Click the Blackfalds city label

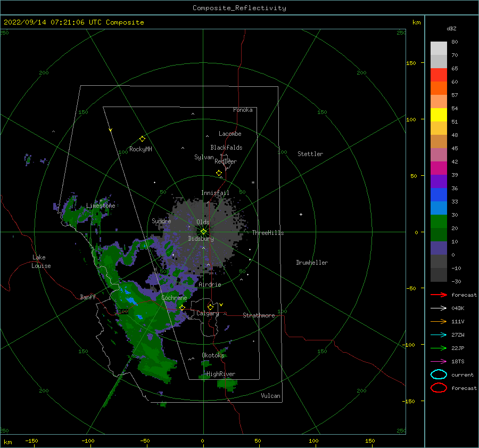point(226,148)
